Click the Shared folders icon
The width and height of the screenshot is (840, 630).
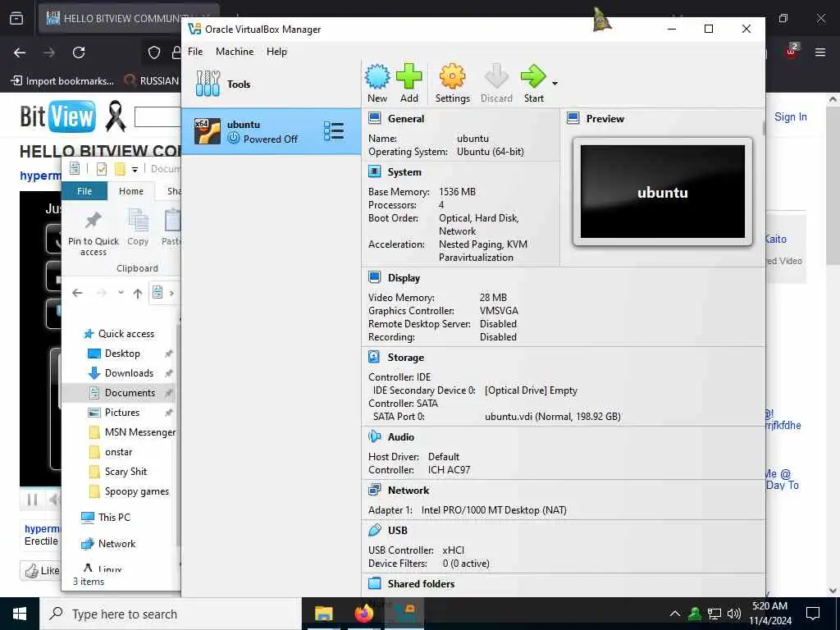pos(374,583)
